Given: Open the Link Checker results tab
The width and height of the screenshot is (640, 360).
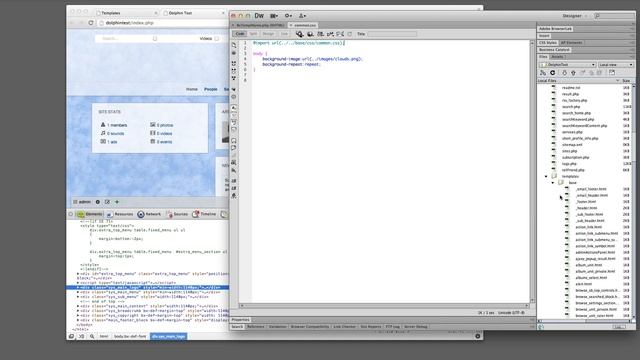Looking at the screenshot, I should (344, 327).
